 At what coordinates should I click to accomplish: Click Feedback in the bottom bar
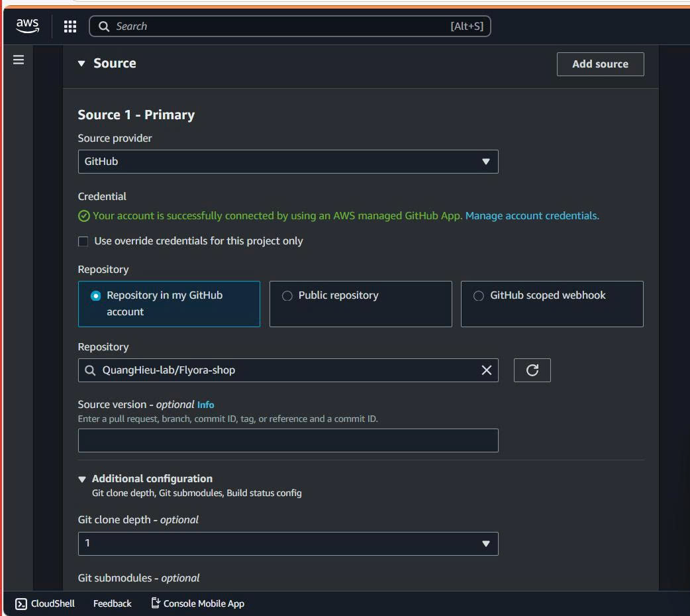(x=112, y=603)
